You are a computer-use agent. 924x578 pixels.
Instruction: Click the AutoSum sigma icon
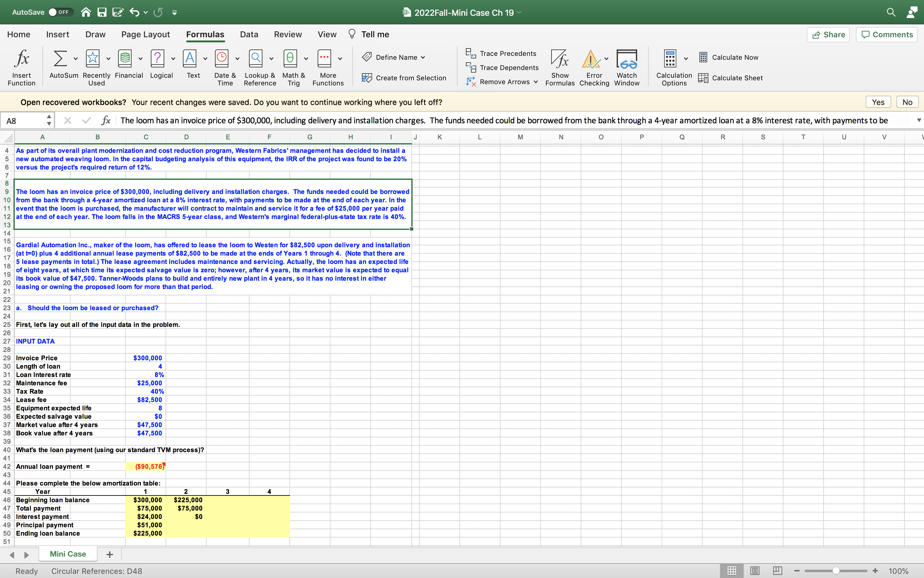(60, 58)
